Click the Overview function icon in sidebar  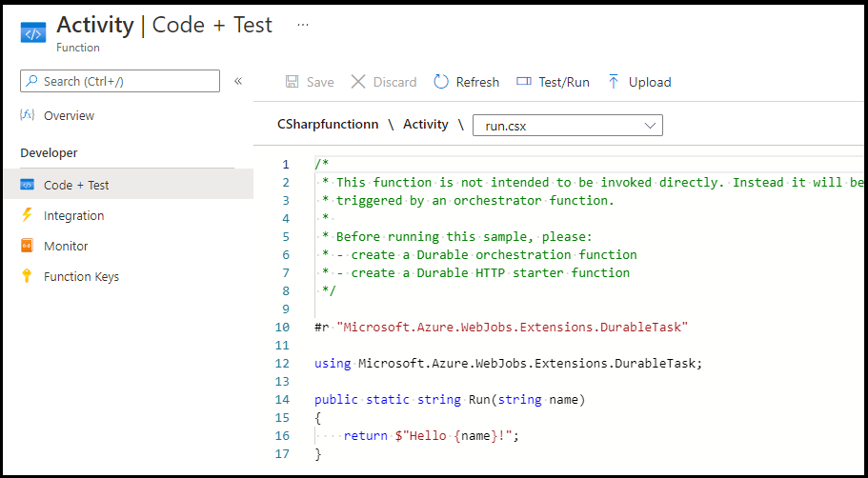(27, 115)
